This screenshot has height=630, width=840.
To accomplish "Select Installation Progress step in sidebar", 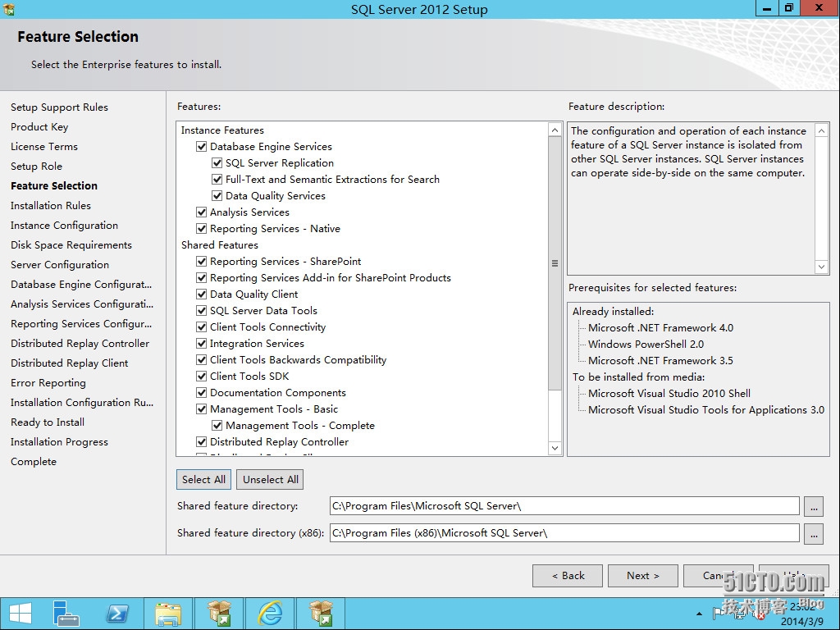I will pyautogui.click(x=59, y=442).
